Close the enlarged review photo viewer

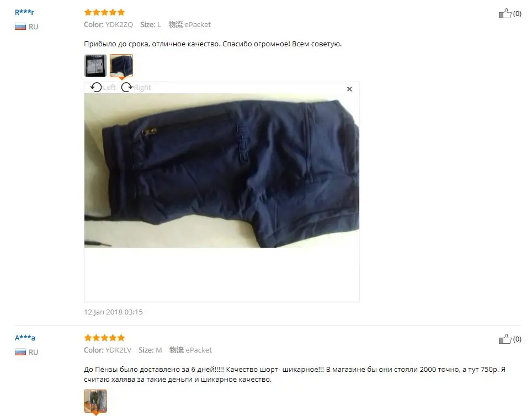click(349, 89)
